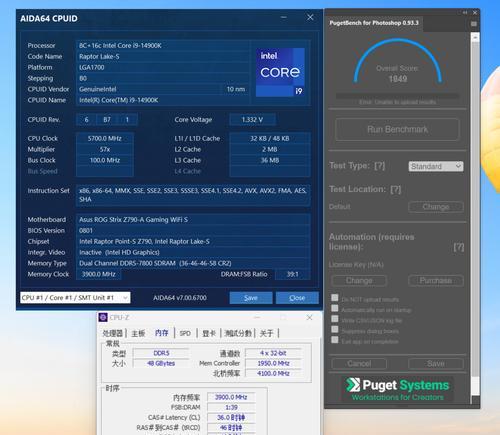The width and height of the screenshot is (500, 435).
Task: Toggle Automatically run on startup checkbox
Action: 335,308
